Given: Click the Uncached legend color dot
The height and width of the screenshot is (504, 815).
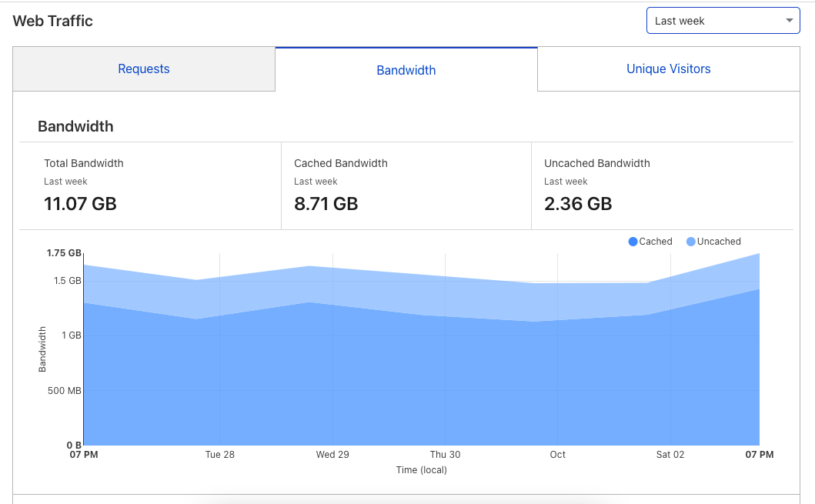Looking at the screenshot, I should click(689, 241).
